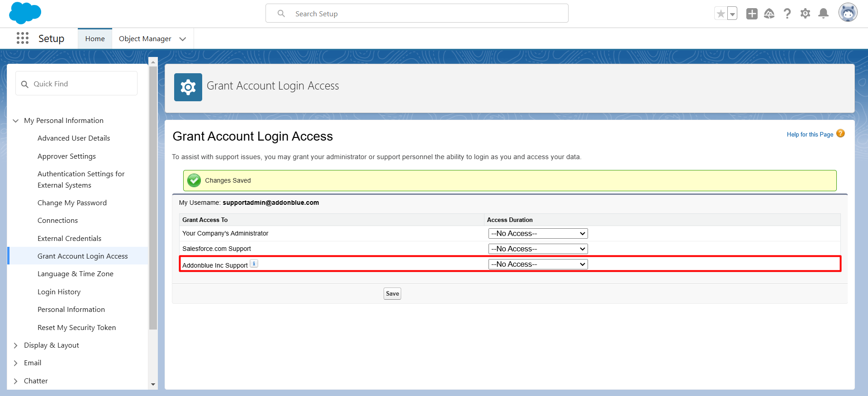This screenshot has width=868, height=396.
Task: Collapse the My Personal Information section
Action: click(x=16, y=121)
